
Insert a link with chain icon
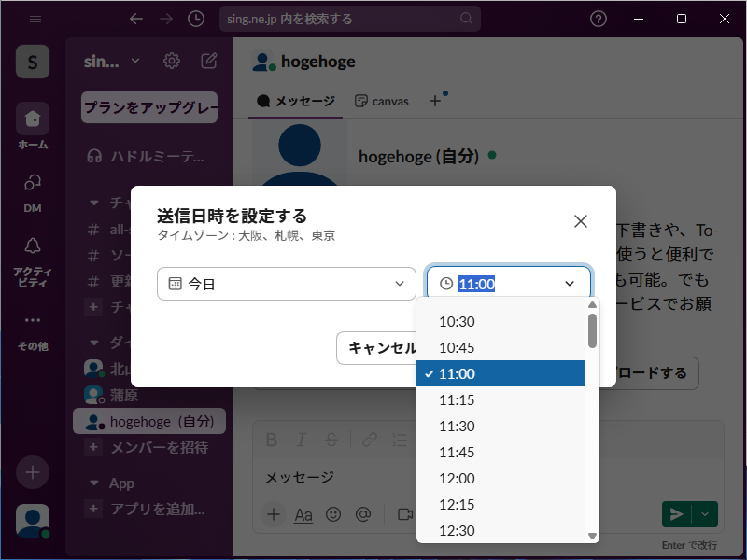click(370, 440)
